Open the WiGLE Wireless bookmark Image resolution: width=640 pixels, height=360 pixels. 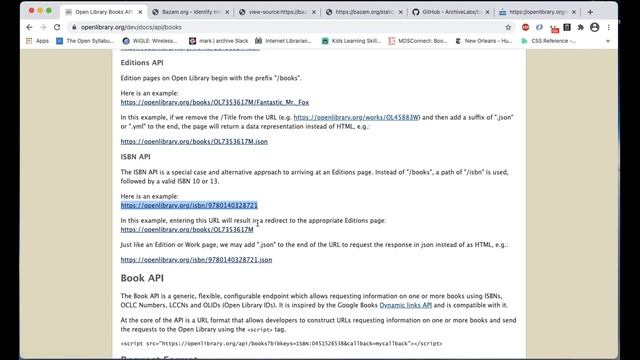click(x=150, y=41)
